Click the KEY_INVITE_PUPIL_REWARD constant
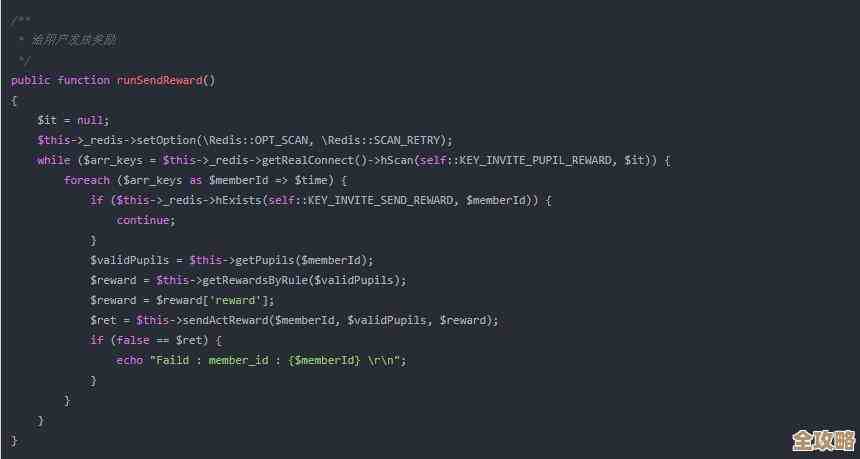Screen dimensions: 860x459 tap(535, 161)
